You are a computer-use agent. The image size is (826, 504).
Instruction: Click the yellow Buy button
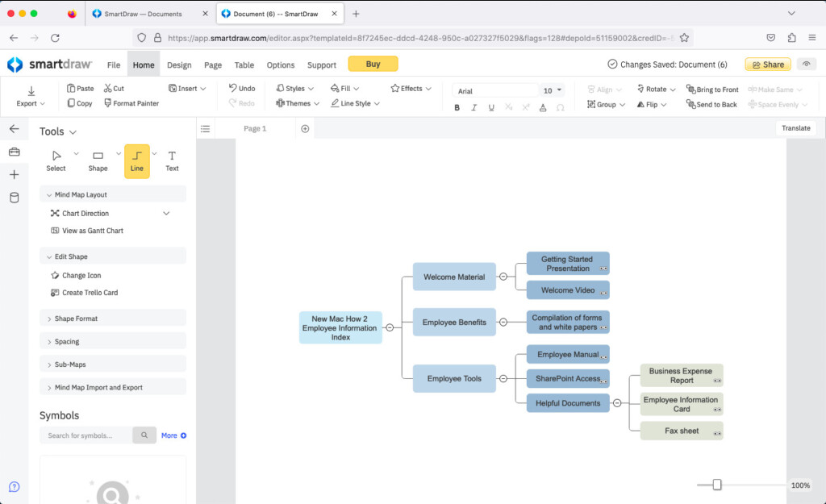tap(373, 65)
